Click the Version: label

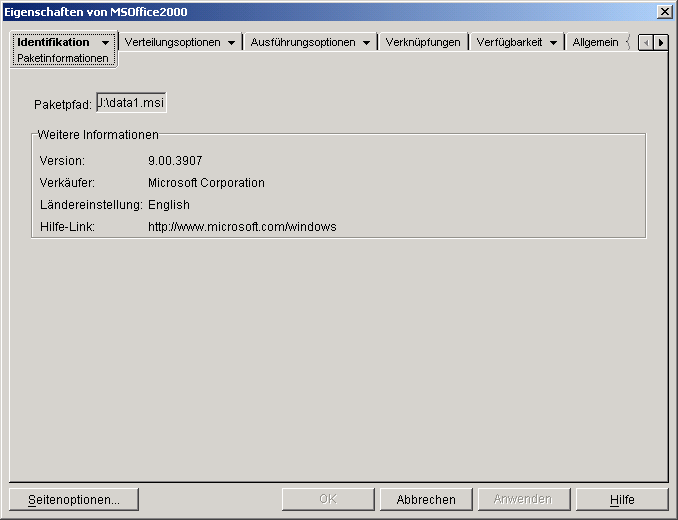pyautogui.click(x=62, y=161)
